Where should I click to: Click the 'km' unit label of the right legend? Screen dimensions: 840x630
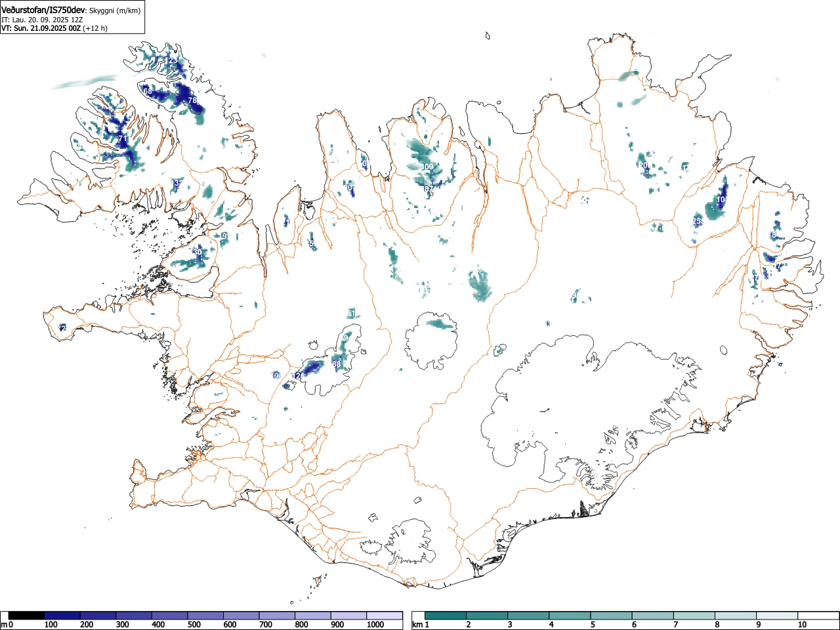417,625
